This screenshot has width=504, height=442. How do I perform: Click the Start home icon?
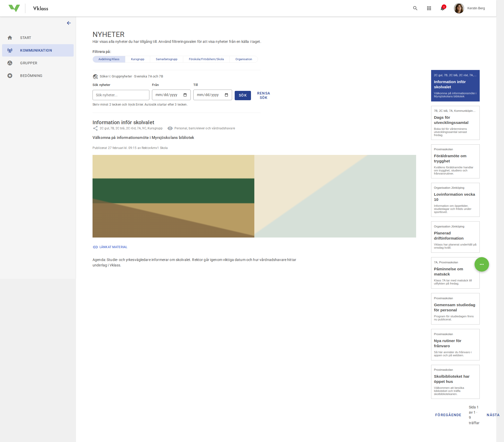pyautogui.click(x=10, y=38)
